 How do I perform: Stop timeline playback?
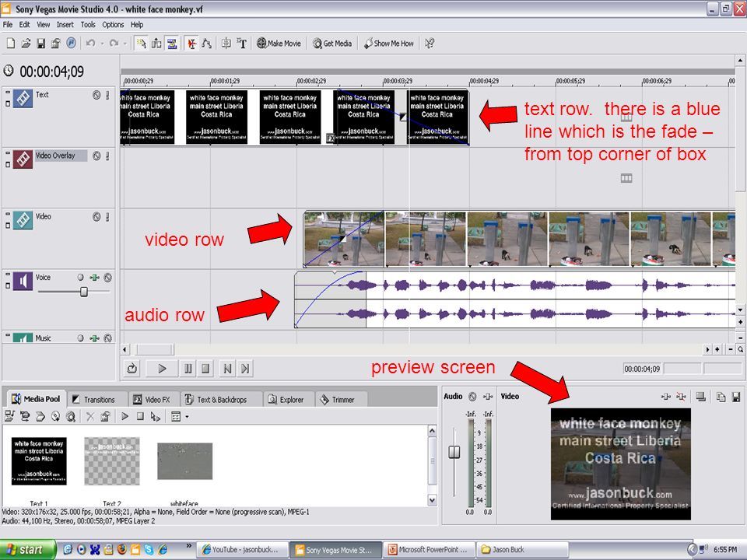click(205, 369)
